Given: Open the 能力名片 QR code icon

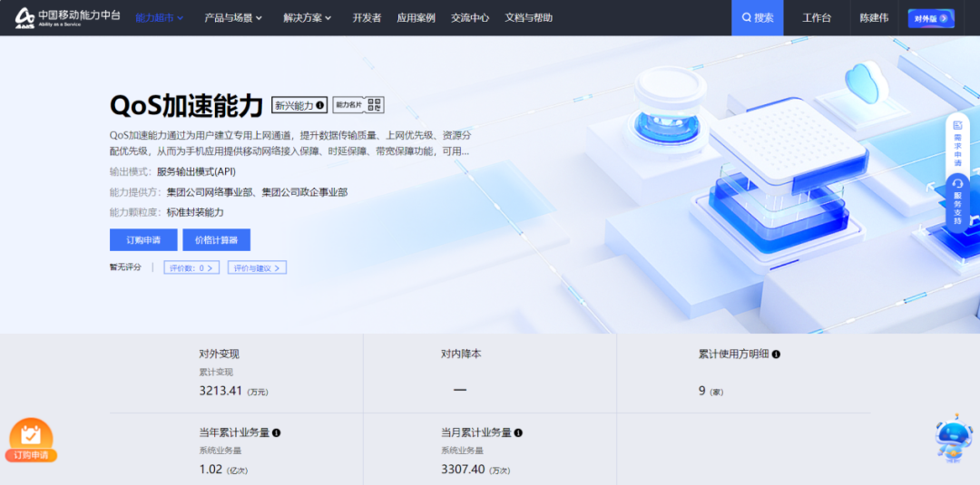Looking at the screenshot, I should pyautogui.click(x=375, y=105).
